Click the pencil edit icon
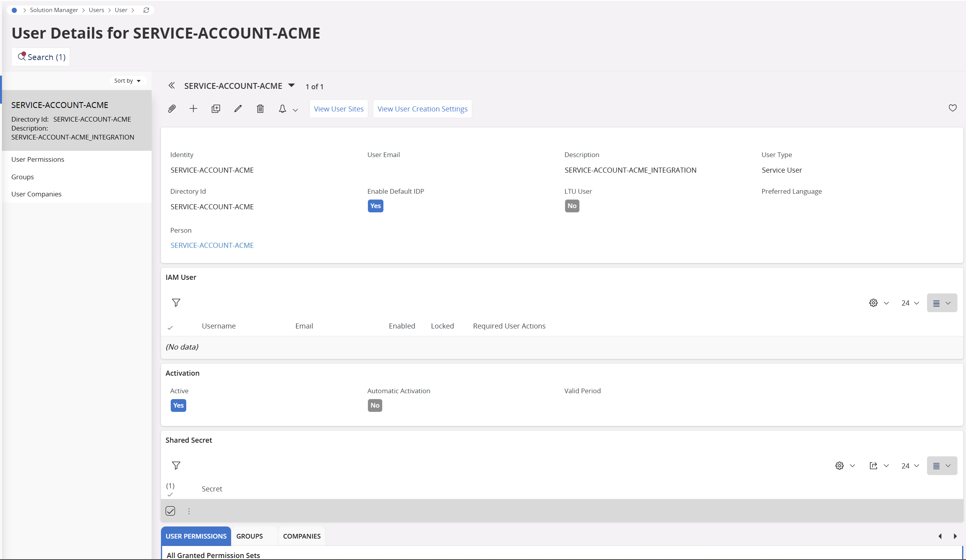 [238, 109]
